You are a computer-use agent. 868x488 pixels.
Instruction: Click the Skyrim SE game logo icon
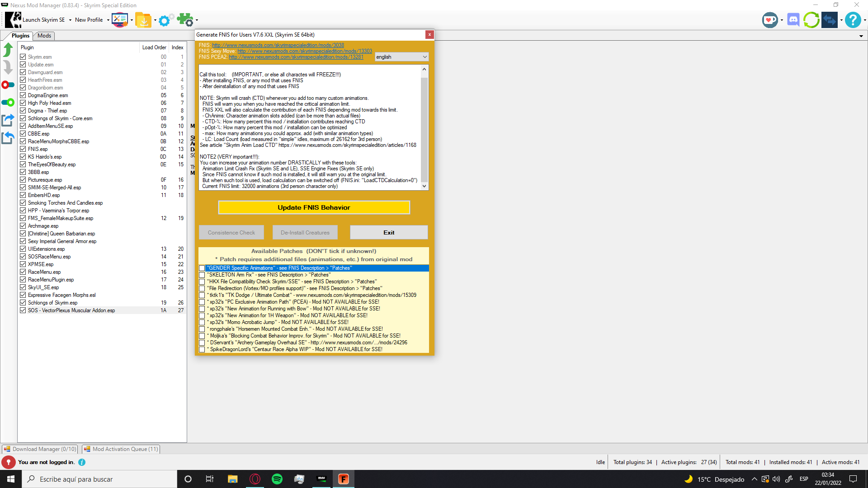(x=13, y=20)
